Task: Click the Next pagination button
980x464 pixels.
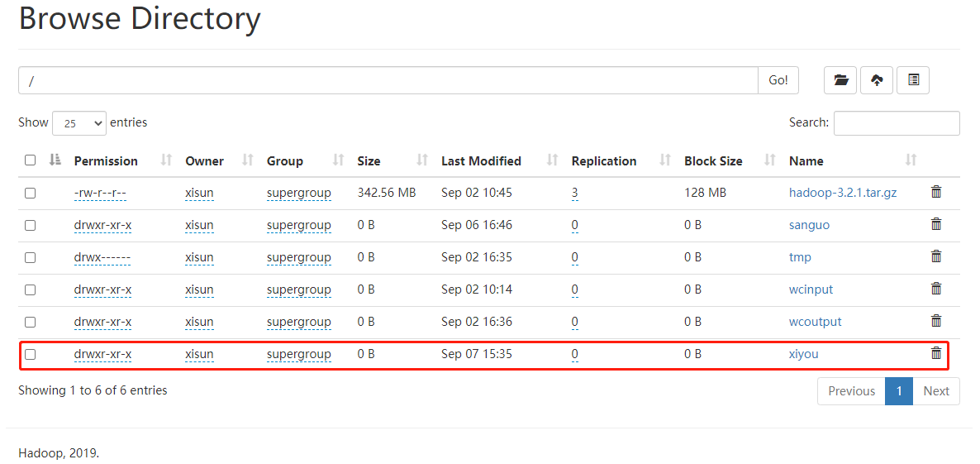Action: (936, 391)
